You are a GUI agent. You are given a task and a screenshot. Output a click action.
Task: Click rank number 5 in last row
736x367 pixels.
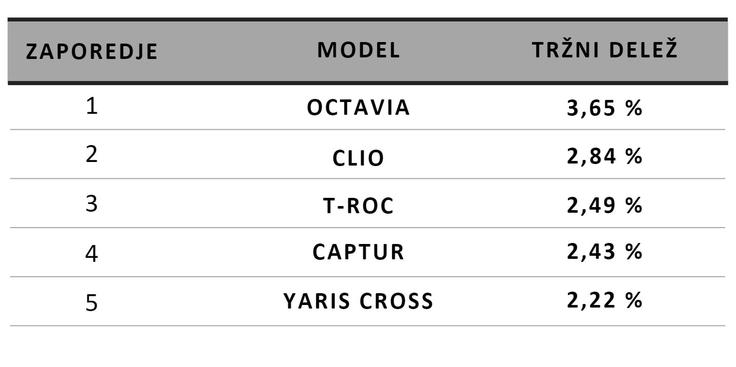(92, 303)
